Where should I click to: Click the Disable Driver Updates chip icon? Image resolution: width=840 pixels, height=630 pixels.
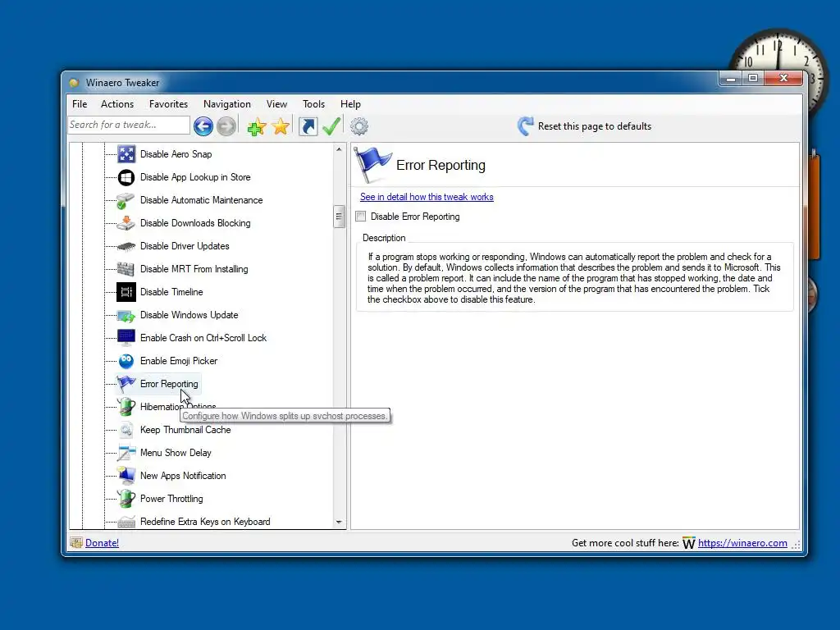(x=126, y=246)
